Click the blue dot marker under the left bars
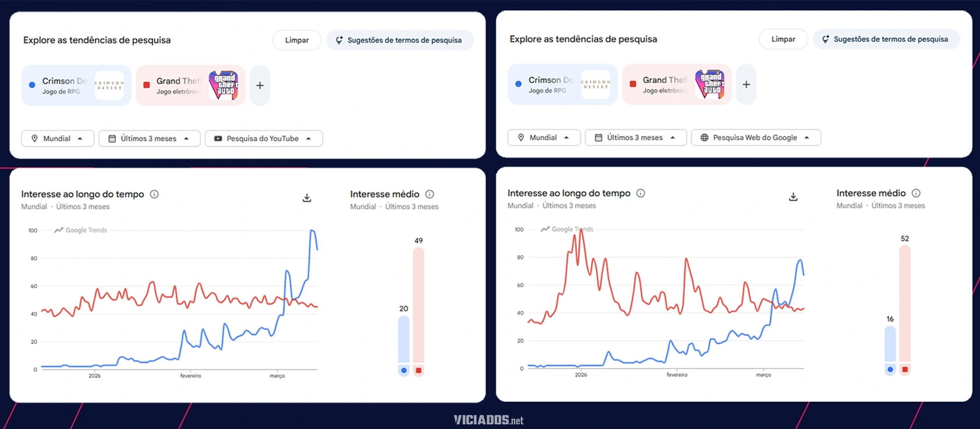The height and width of the screenshot is (429, 980). coord(403,369)
